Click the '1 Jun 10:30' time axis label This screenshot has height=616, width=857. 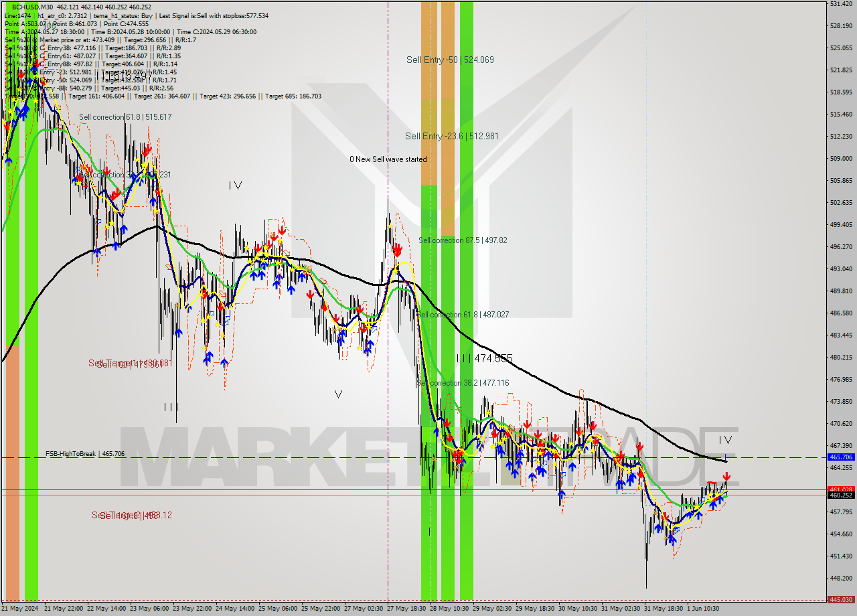click(x=703, y=609)
